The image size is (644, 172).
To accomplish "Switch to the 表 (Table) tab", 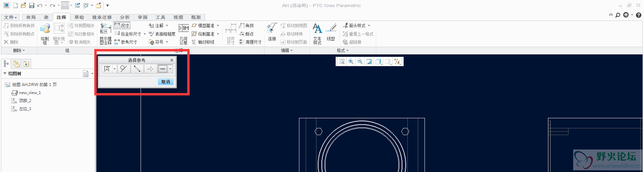I will tap(46, 17).
